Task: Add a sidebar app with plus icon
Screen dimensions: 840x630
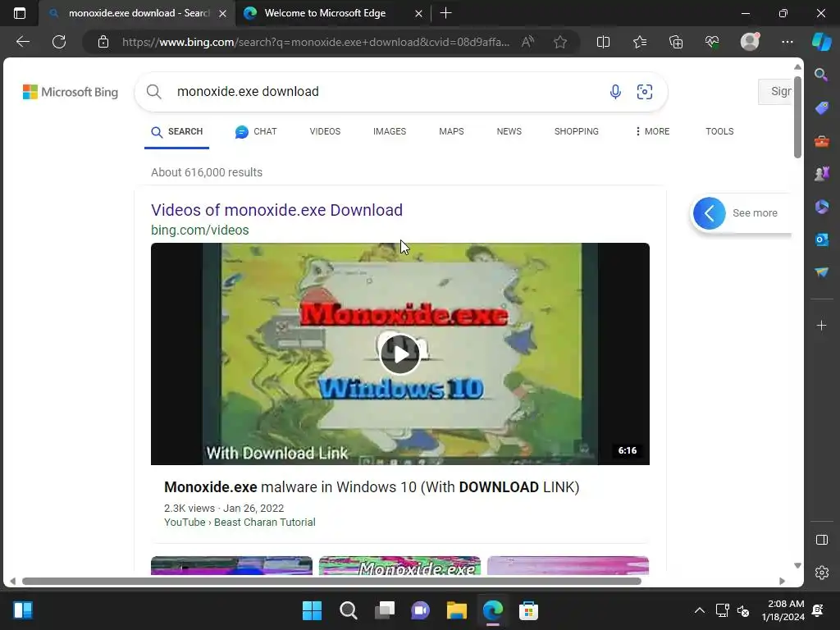Action: [821, 325]
